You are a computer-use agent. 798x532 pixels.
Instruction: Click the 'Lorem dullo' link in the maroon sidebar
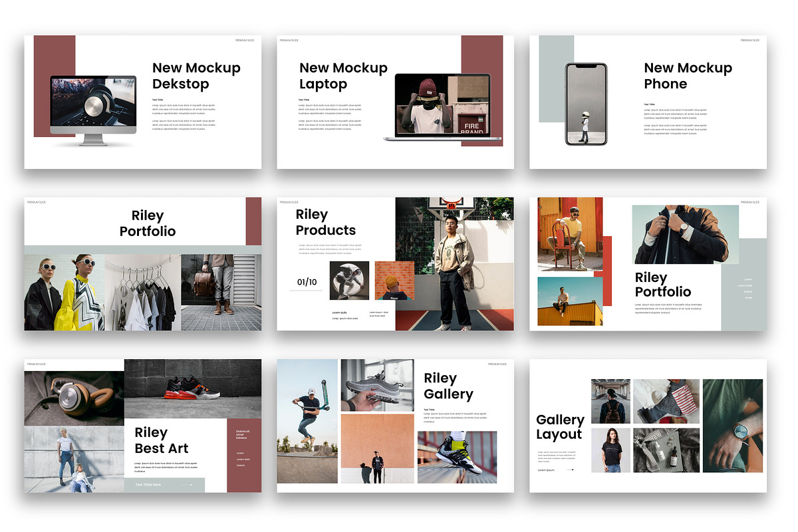coord(243,460)
